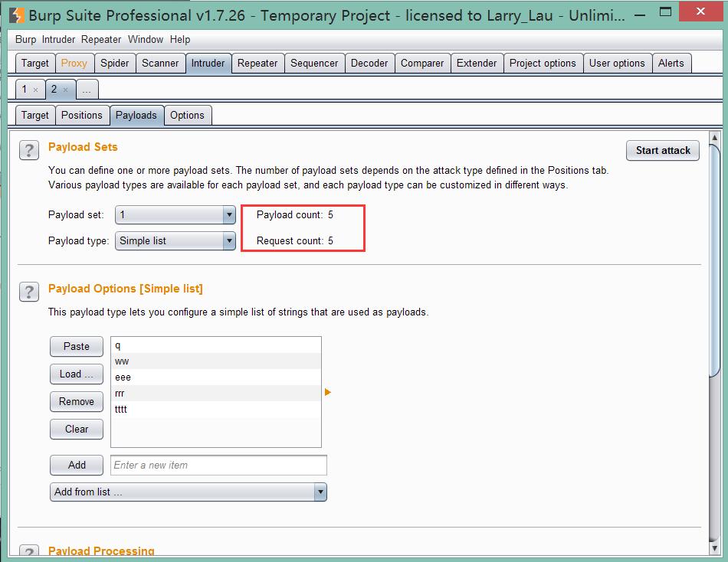728x562 pixels.
Task: Switch to the Scanner tab
Action: click(160, 63)
